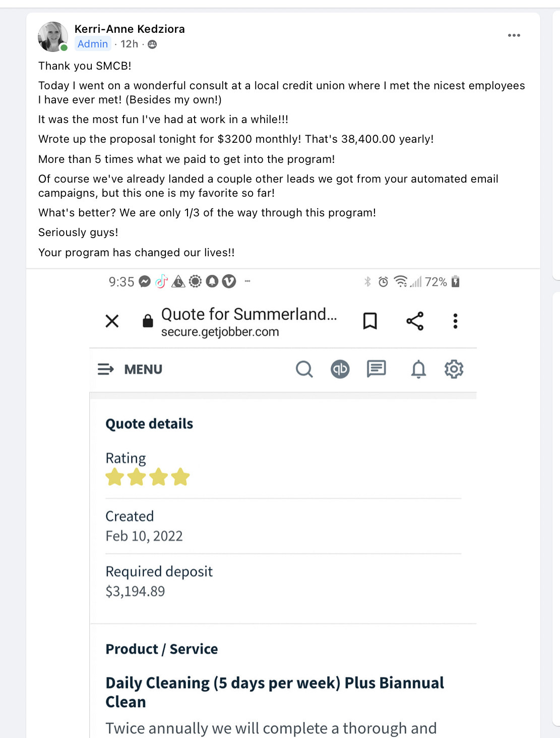This screenshot has height=738, width=560.
Task: Close the Quote browser tab with X
Action: (x=112, y=321)
